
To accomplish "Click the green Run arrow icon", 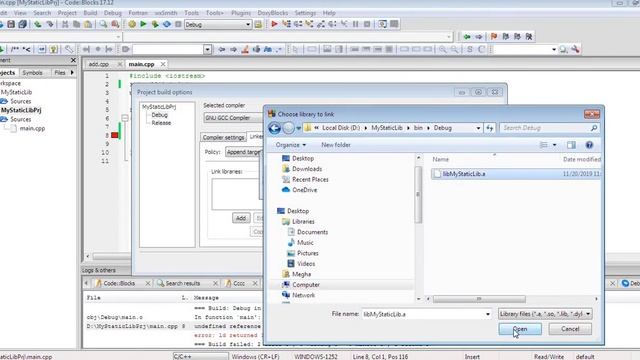I will point(143,24).
